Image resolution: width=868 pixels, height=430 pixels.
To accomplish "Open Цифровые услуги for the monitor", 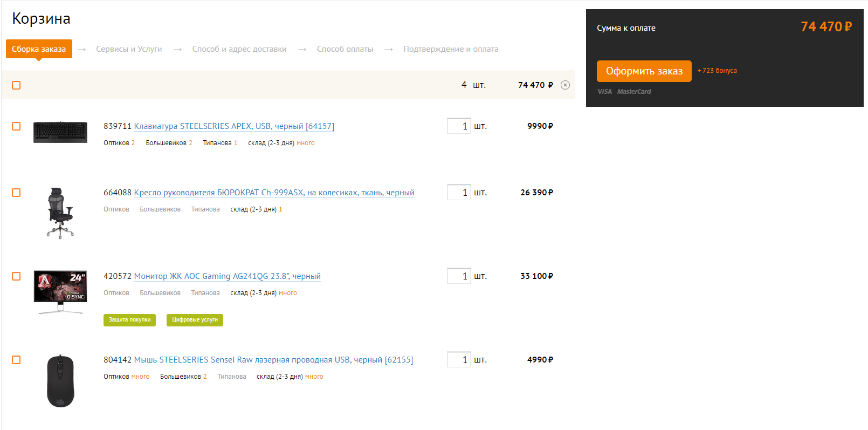I will pos(195,320).
